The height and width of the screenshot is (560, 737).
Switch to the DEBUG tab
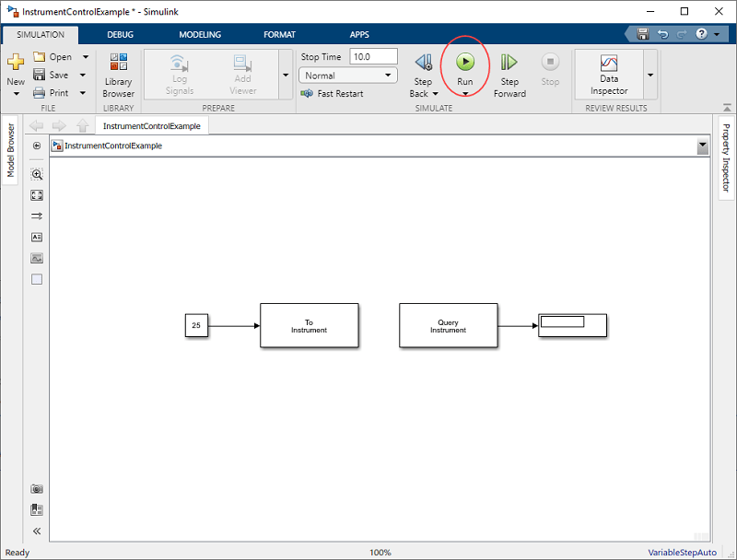[x=121, y=34]
